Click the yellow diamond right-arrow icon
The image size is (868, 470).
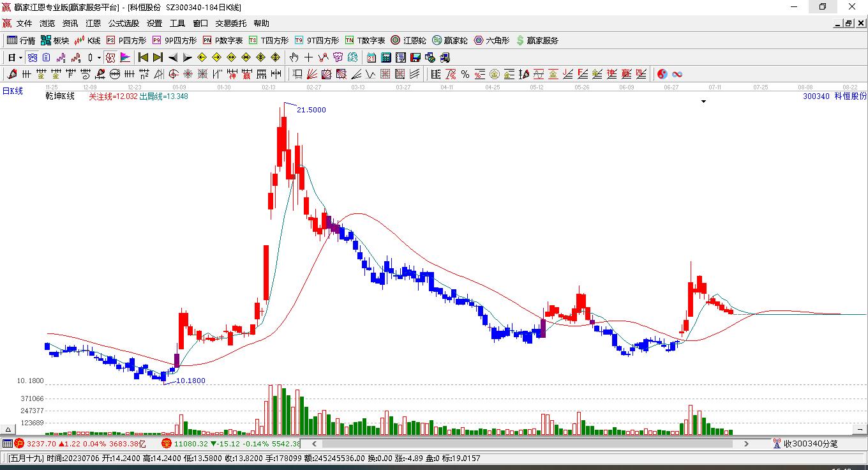coord(217,57)
